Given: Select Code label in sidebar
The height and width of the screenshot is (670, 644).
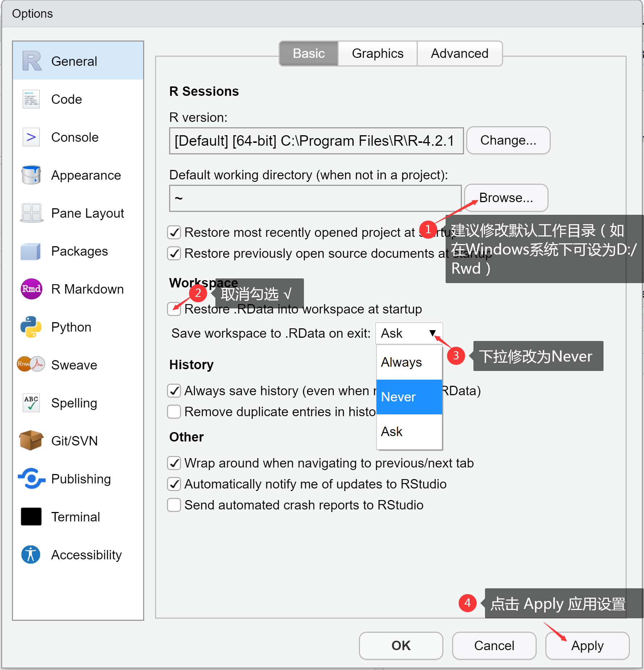Looking at the screenshot, I should 66,99.
